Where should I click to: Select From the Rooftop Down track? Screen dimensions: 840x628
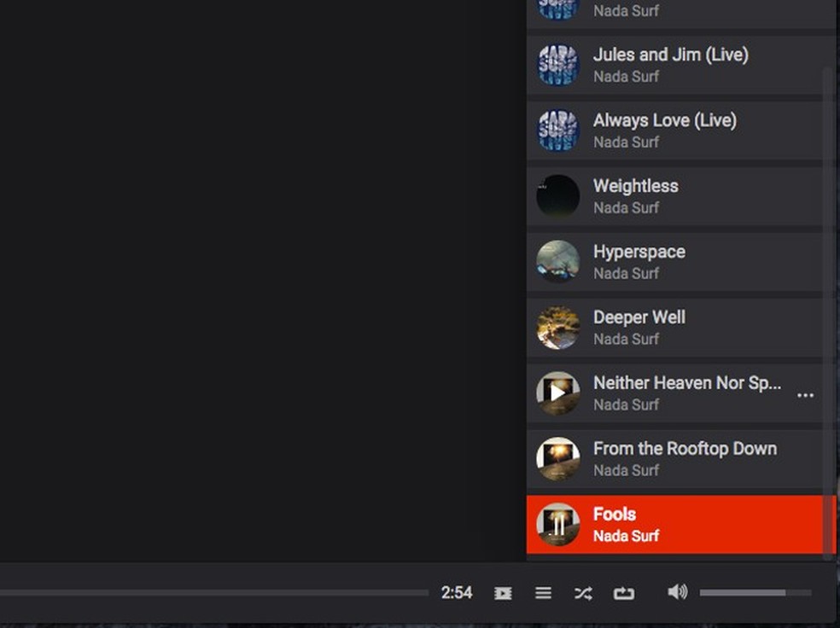coord(675,459)
